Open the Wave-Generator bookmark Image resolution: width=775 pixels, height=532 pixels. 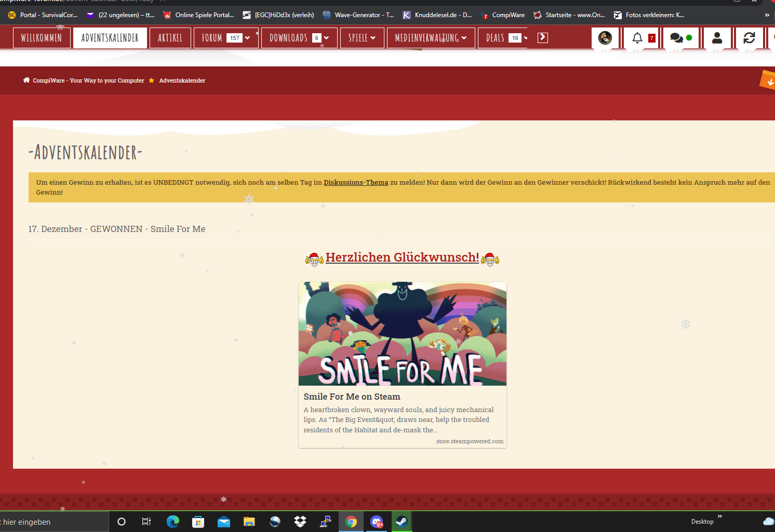[358, 15]
